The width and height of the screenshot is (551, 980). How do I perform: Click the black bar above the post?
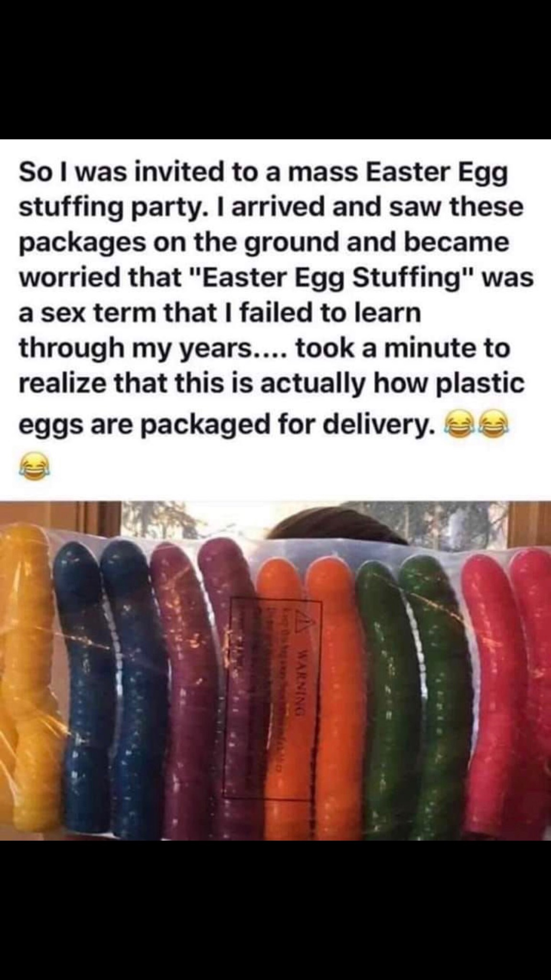point(275,69)
